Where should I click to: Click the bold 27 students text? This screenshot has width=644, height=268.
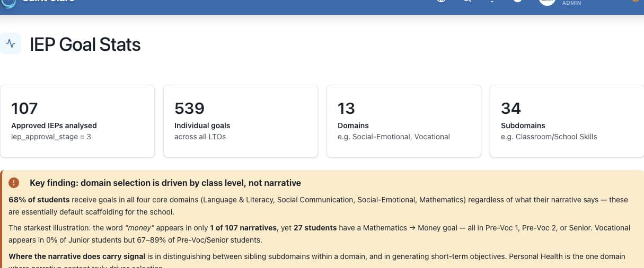click(315, 228)
